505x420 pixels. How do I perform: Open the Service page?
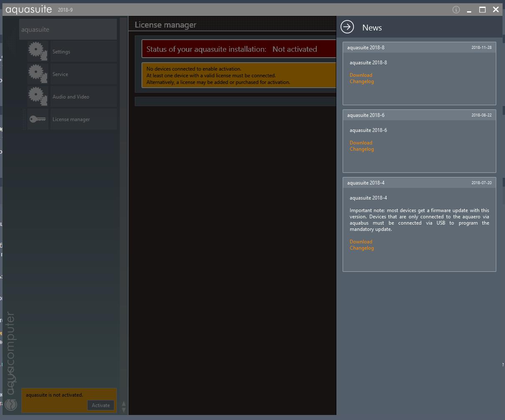click(83, 74)
